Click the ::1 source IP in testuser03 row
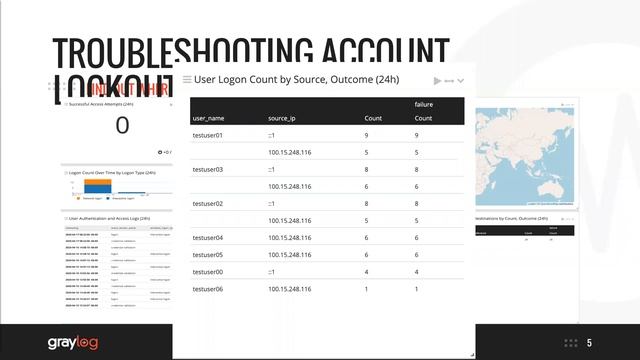 click(x=271, y=169)
